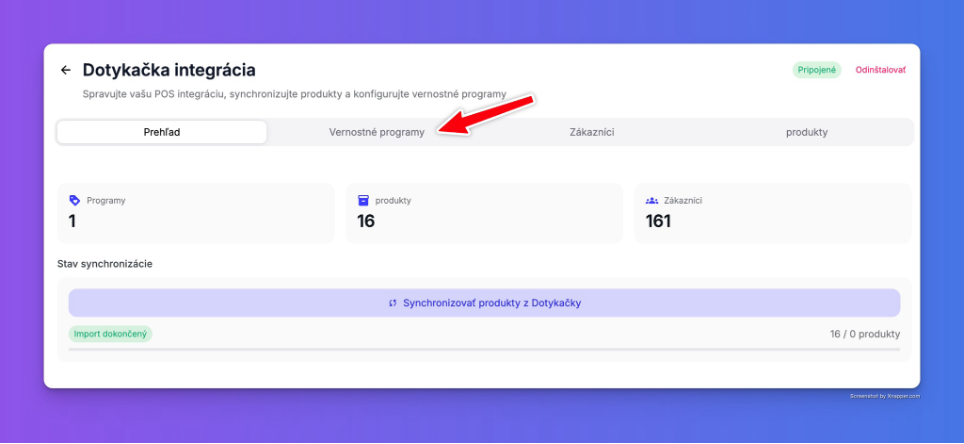
Task: Go back using the left arrow icon
Action: coord(66,70)
